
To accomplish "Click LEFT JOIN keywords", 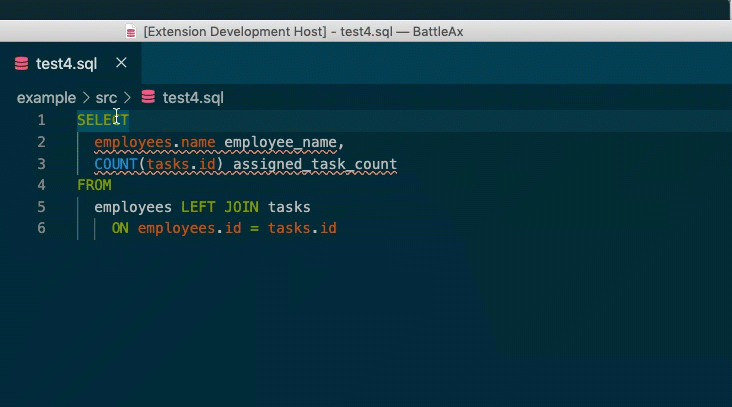I will (219, 207).
